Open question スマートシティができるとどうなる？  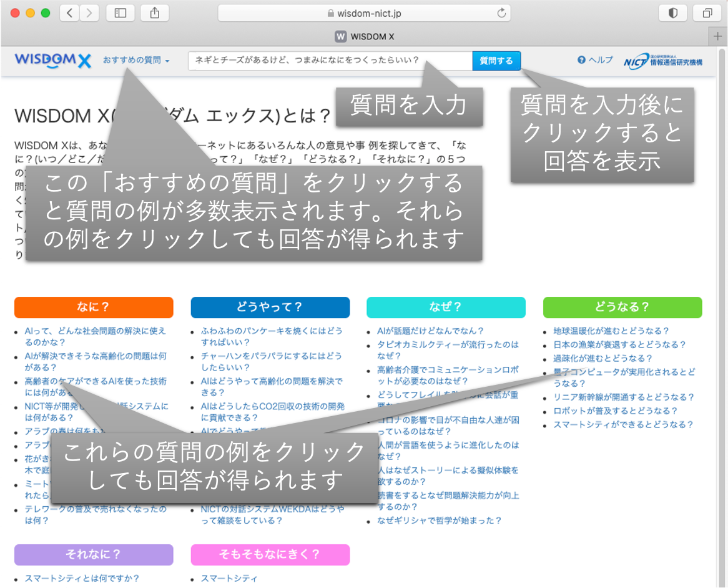623,424
